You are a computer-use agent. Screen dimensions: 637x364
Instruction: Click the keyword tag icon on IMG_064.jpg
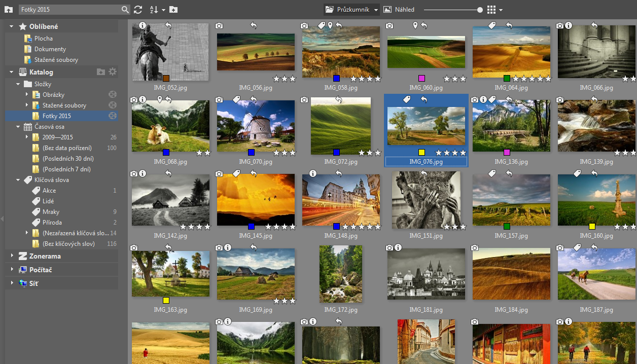(492, 25)
